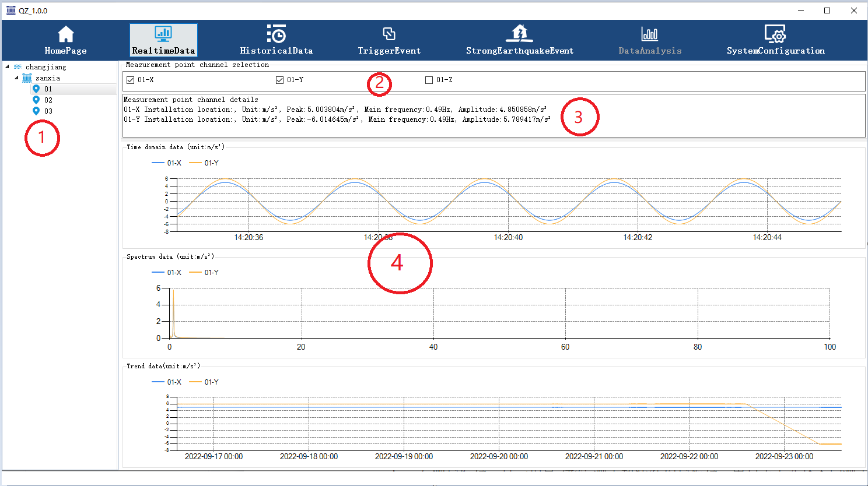Select the sanxia tree label
Viewport: 868px width, 486px height.
tap(48, 78)
